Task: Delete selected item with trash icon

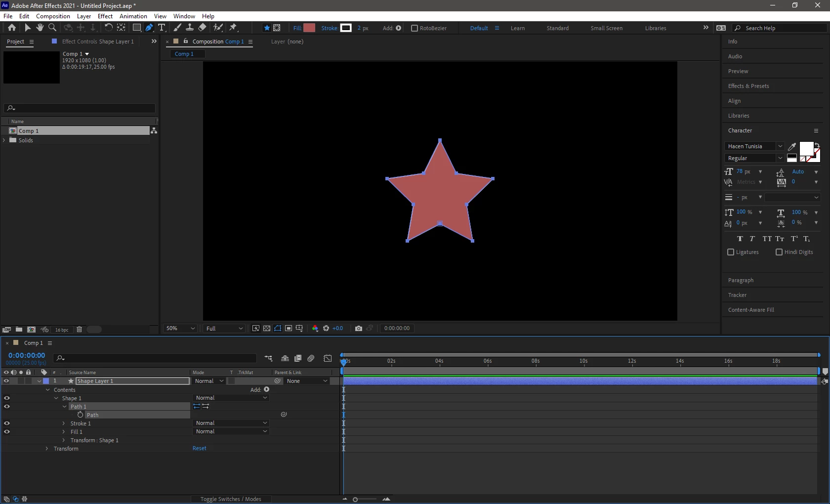Action: point(79,330)
